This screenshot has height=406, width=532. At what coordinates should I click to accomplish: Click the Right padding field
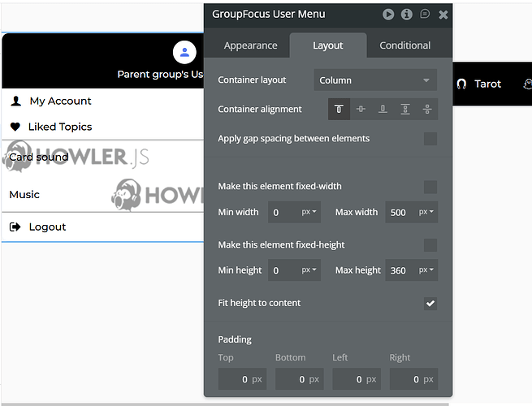pyautogui.click(x=413, y=379)
